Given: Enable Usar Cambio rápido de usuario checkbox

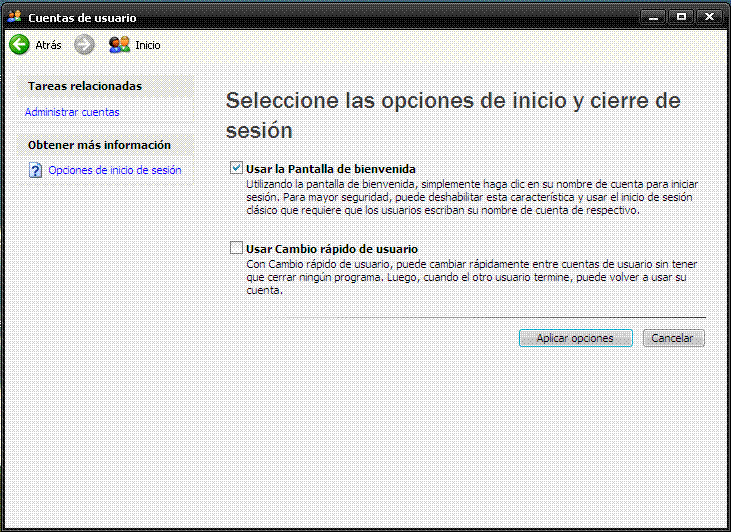Looking at the screenshot, I should (x=236, y=248).
